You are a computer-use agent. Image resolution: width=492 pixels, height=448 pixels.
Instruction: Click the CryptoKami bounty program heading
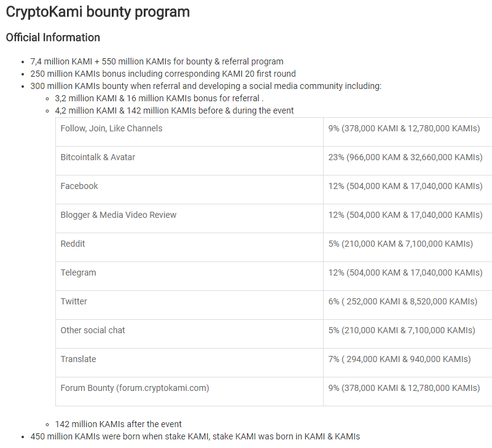98,12
